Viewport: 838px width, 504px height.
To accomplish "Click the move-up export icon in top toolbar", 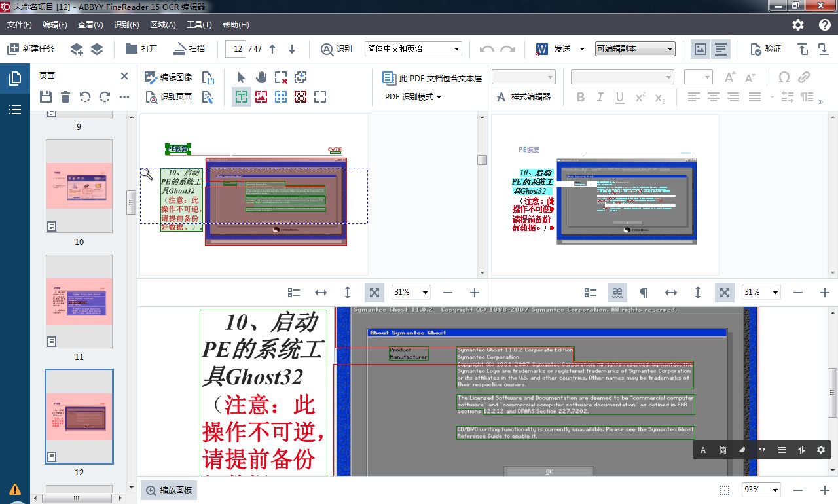I will (x=803, y=49).
